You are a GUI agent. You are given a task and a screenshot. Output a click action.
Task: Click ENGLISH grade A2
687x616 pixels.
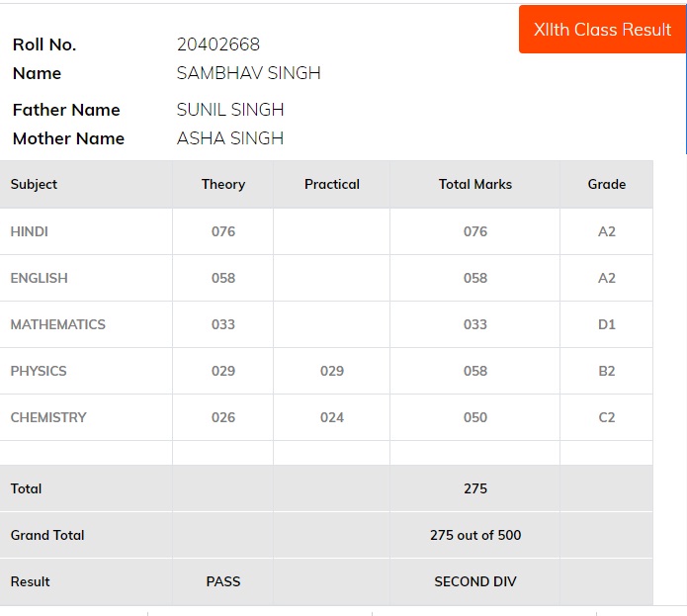point(607,278)
